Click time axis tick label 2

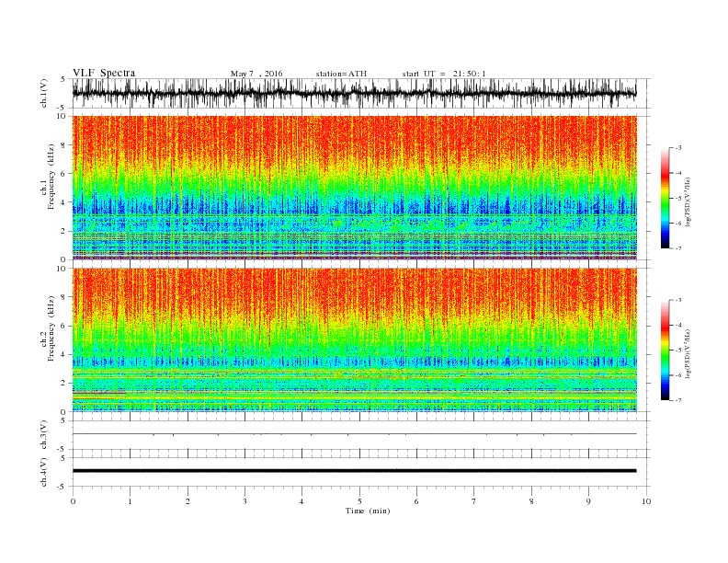(x=188, y=501)
